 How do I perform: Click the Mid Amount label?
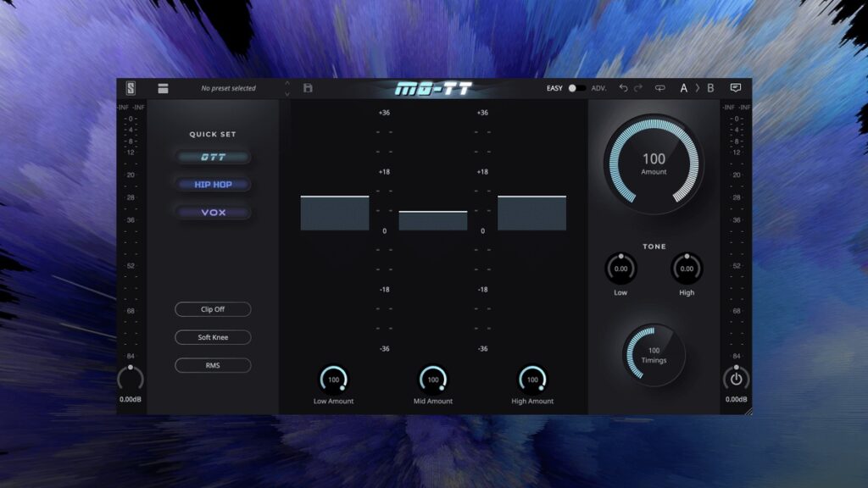tap(433, 401)
